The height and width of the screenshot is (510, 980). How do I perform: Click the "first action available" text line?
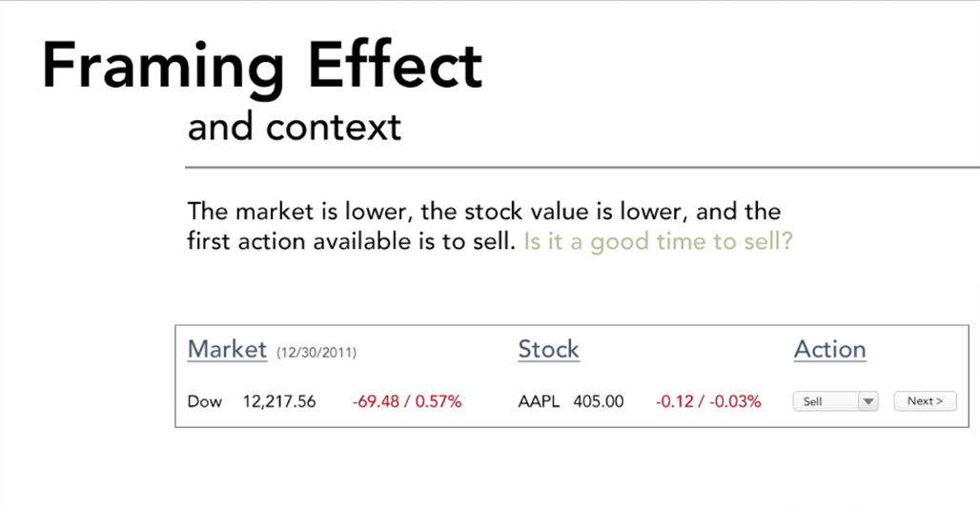[351, 241]
